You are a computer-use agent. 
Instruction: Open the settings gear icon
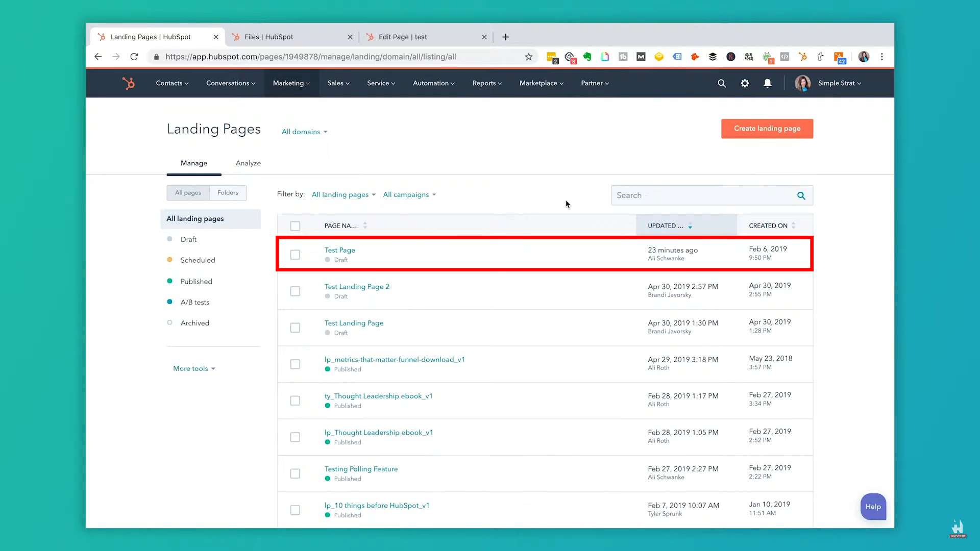(745, 83)
